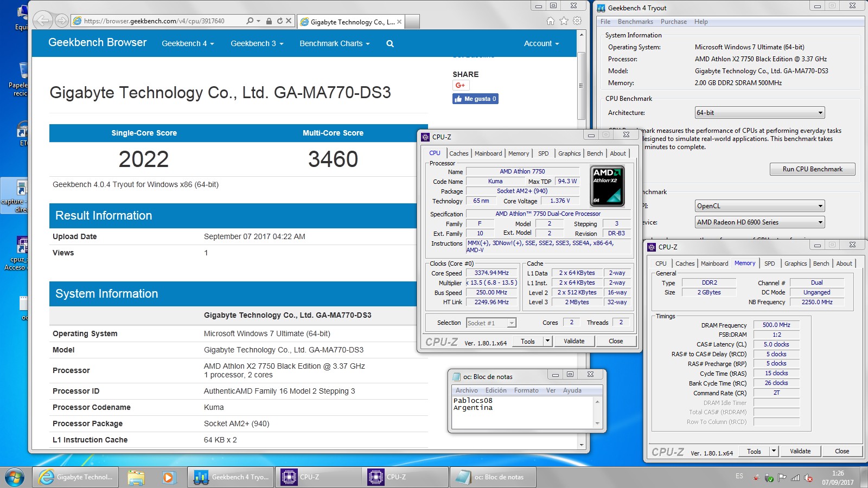This screenshot has height=488, width=868.
Task: Open the Benchmarks menu in Geekbench
Action: pos(635,22)
